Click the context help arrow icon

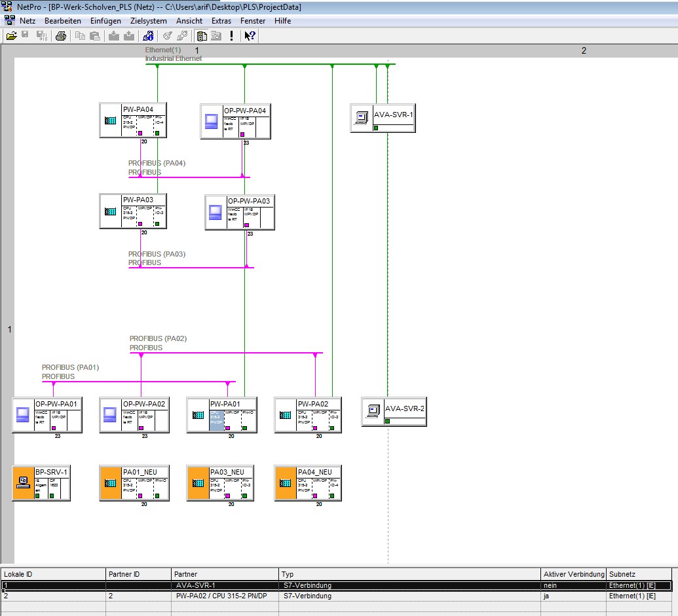[250, 36]
